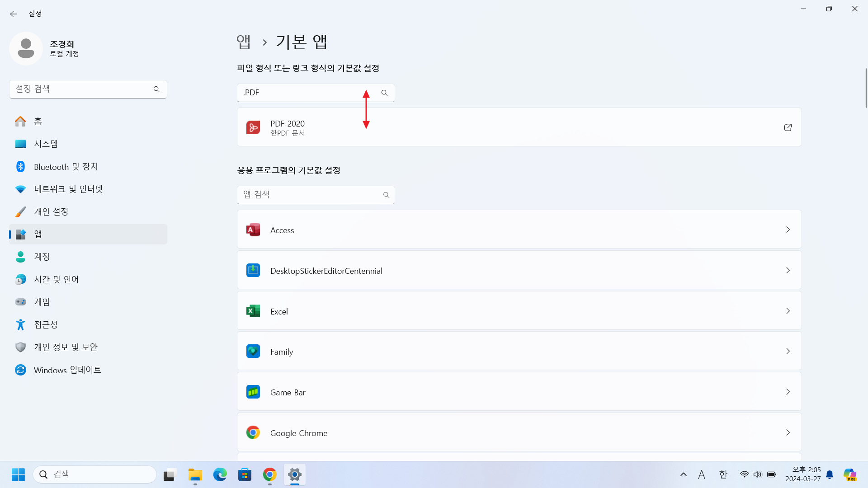This screenshot has width=868, height=488.
Task: Click the magnifier icon in the .PDF search field
Action: pyautogui.click(x=384, y=93)
